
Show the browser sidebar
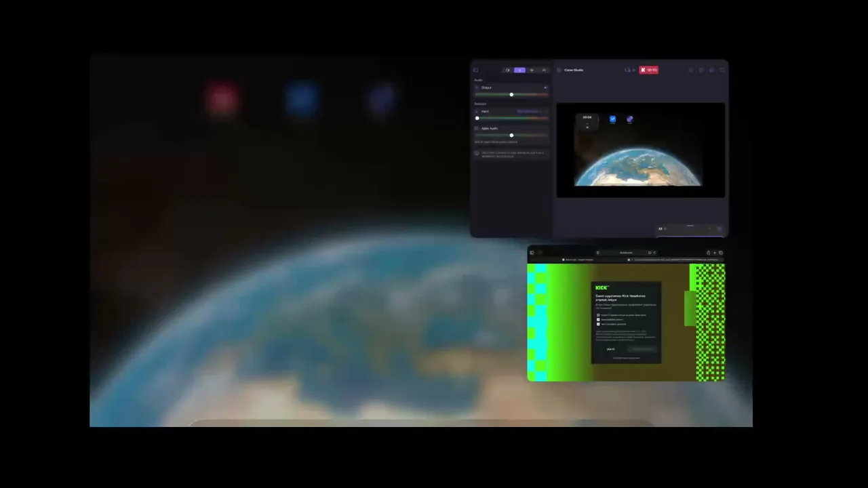point(532,253)
